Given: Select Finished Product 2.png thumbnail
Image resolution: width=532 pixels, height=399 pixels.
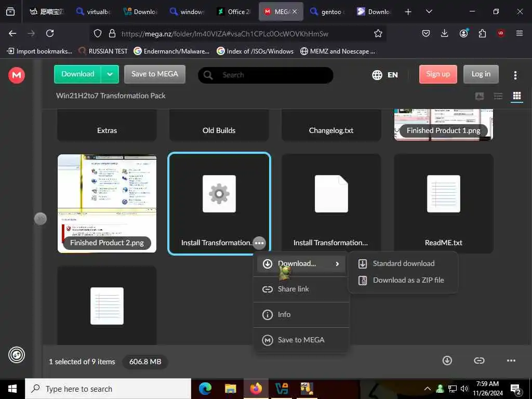Looking at the screenshot, I should click(107, 204).
